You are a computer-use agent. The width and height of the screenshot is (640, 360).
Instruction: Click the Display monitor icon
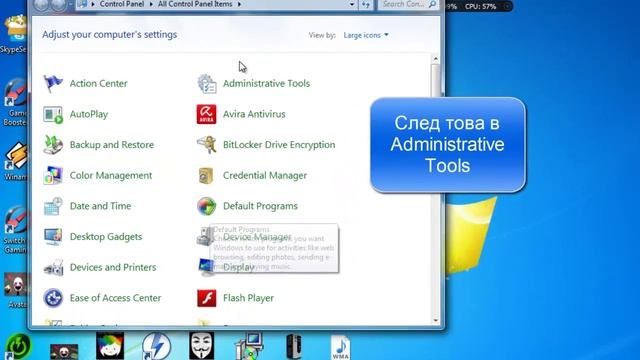click(x=206, y=267)
